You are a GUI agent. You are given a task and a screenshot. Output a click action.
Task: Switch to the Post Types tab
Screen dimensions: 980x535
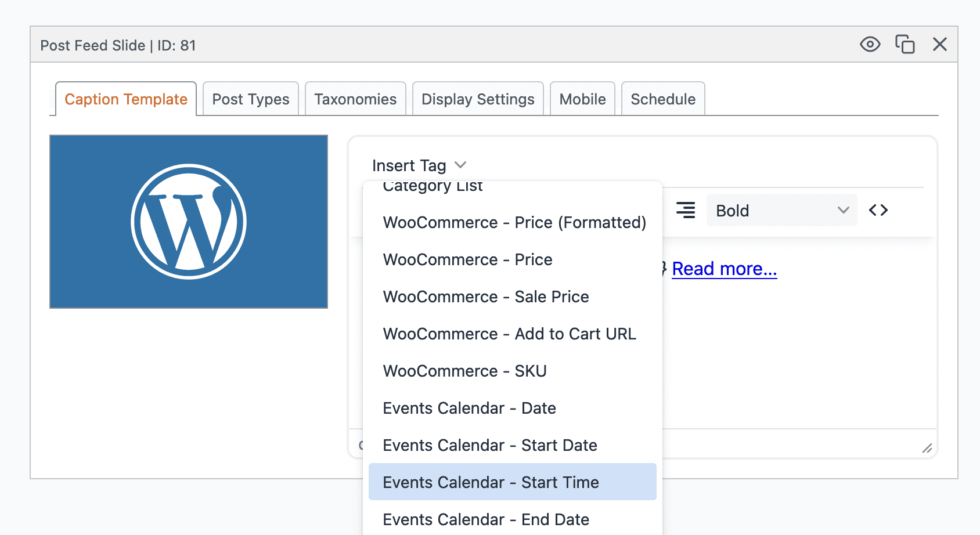point(250,99)
